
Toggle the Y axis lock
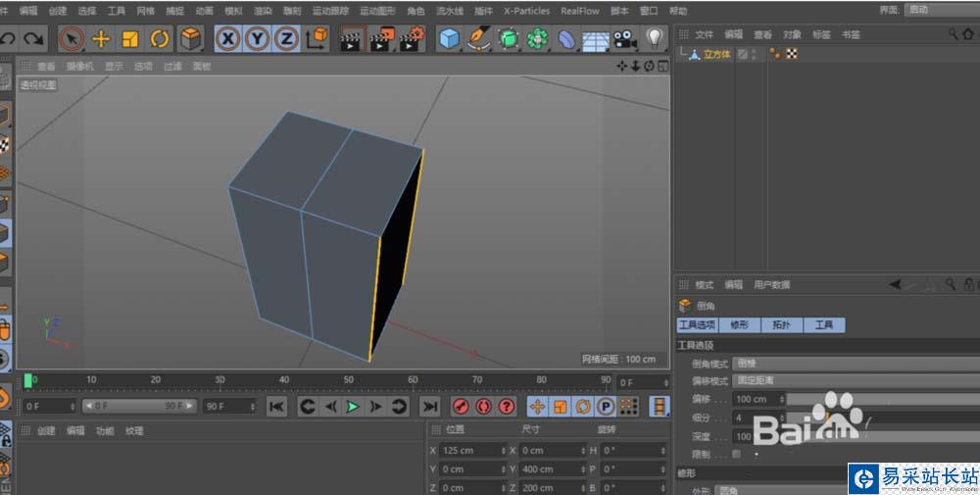[257, 39]
